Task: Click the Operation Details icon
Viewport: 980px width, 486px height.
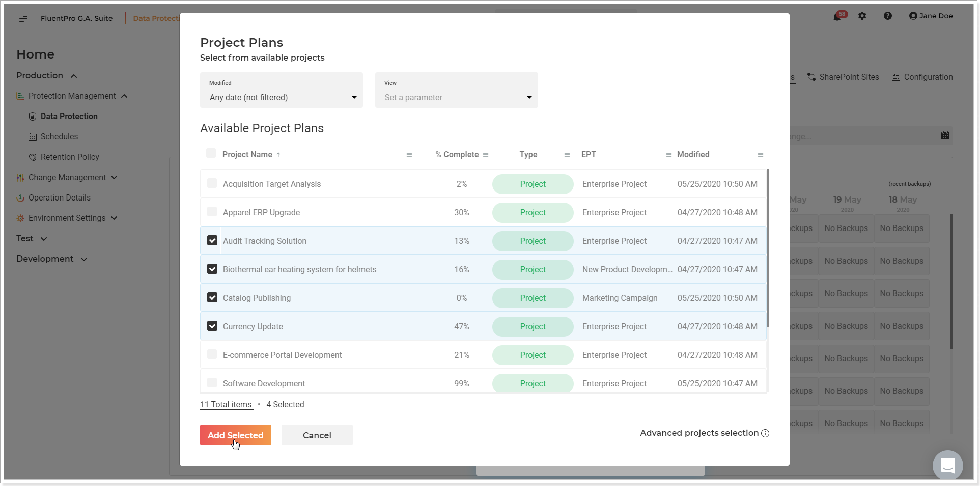Action: (x=20, y=198)
